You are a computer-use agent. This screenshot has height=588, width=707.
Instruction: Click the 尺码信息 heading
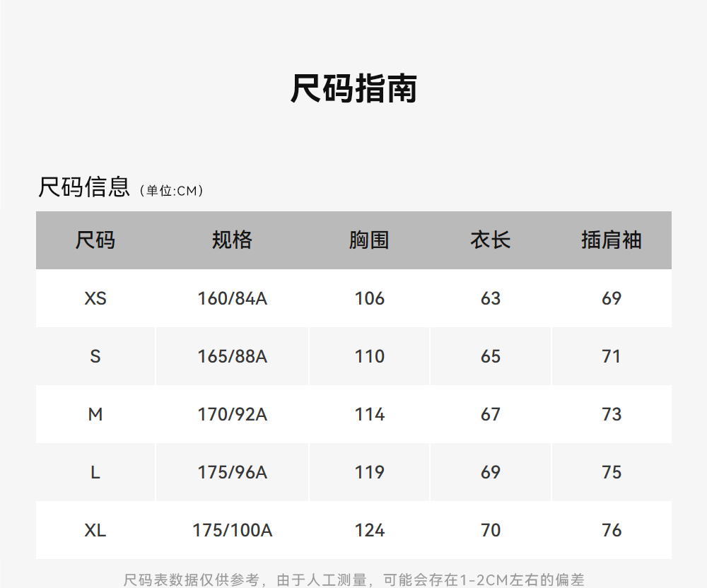coord(84,187)
